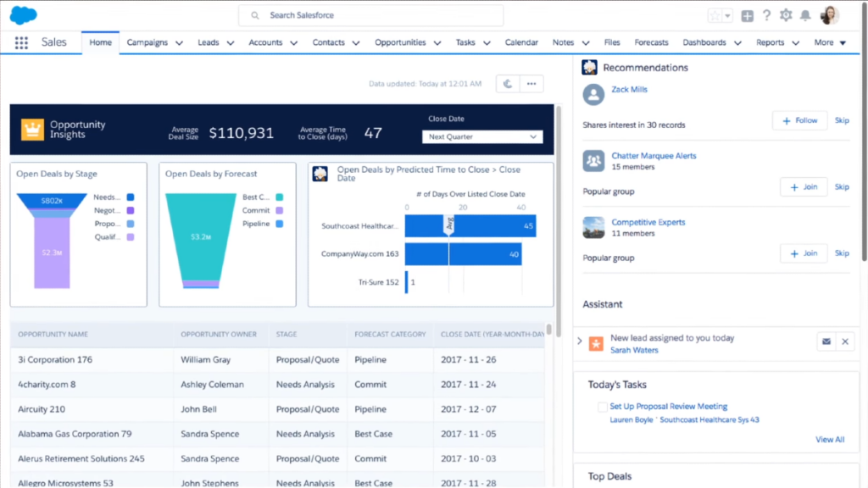Click the Opportunity Name column header
868x488 pixels.
click(x=53, y=334)
